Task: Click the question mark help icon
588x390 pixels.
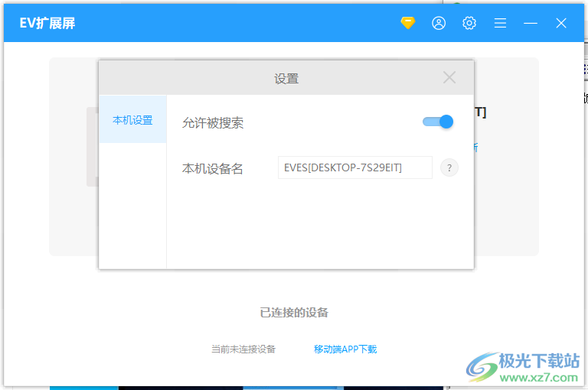Action: [449, 167]
